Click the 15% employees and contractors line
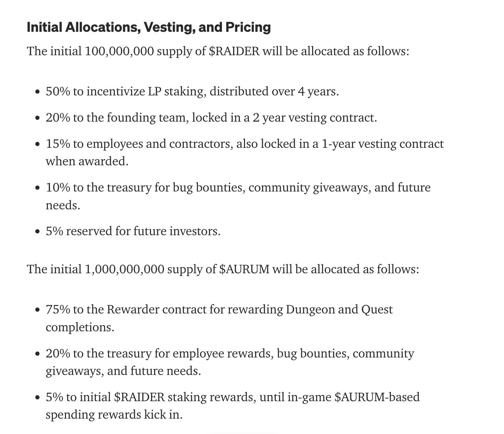The height and width of the screenshot is (434, 504). pos(245,144)
